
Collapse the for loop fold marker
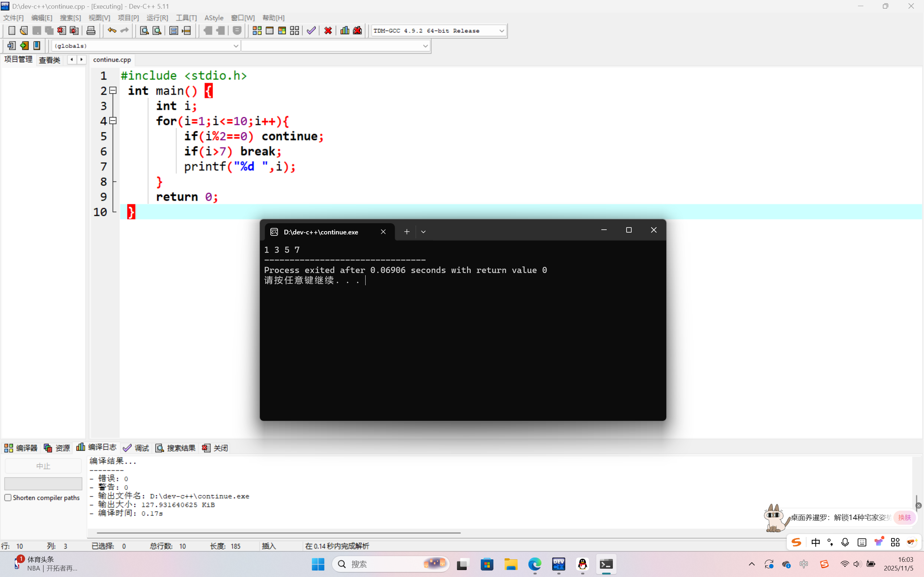(x=113, y=120)
